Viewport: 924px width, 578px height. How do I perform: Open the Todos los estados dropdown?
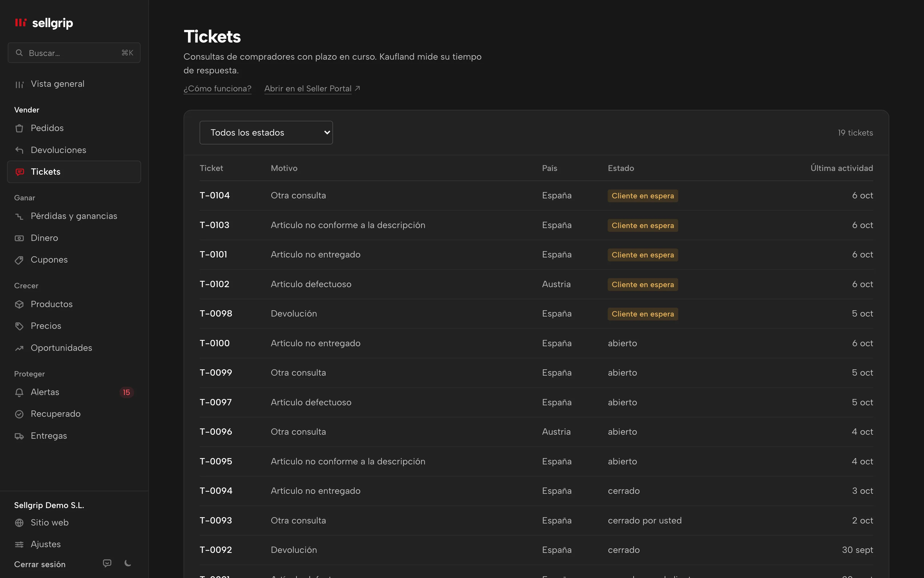(266, 133)
